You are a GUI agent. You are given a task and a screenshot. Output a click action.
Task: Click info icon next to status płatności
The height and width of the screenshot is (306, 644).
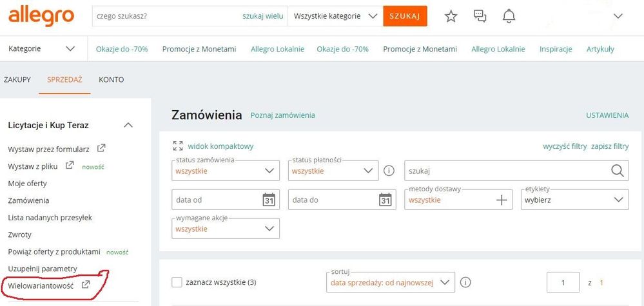point(389,171)
